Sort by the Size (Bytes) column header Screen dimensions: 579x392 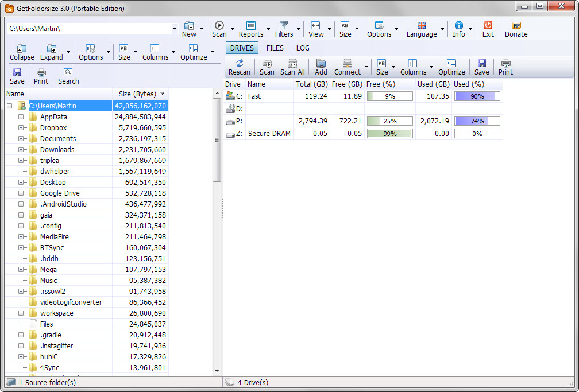coord(140,94)
